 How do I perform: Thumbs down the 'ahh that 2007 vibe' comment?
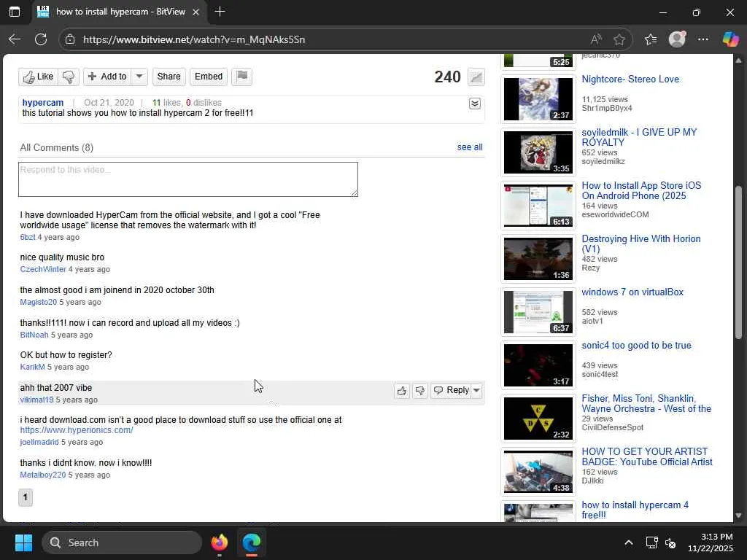coord(419,391)
